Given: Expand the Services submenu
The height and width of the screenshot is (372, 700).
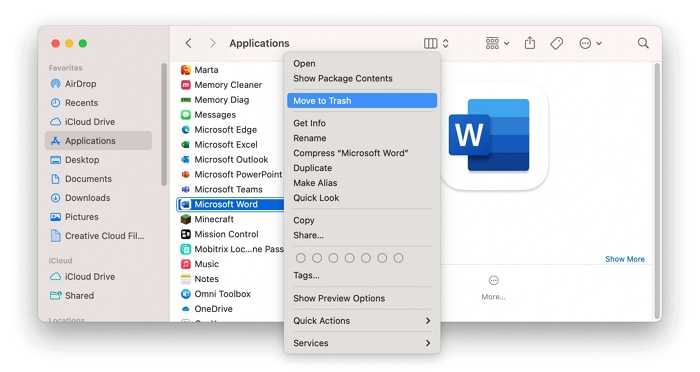Looking at the screenshot, I should (x=362, y=343).
